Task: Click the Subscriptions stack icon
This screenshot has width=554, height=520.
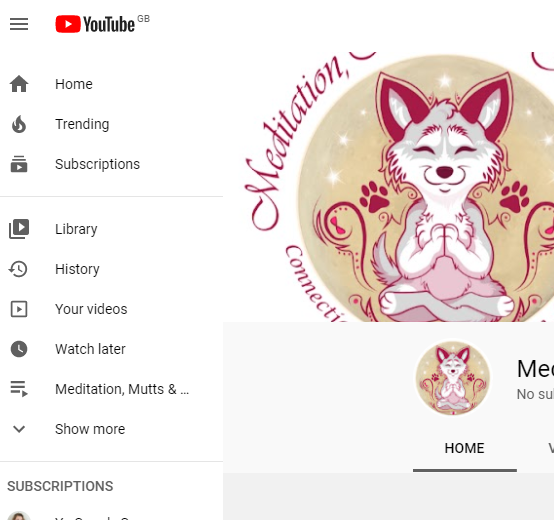Action: 19,164
